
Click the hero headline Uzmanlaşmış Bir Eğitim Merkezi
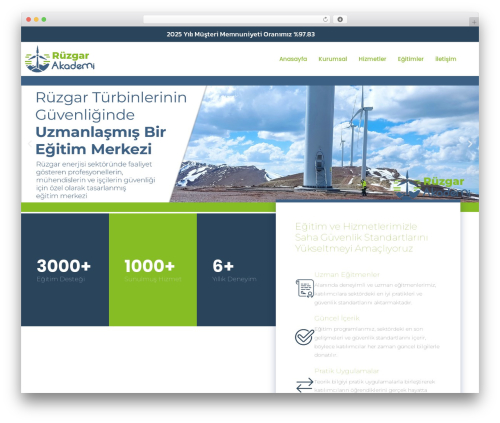(101, 140)
